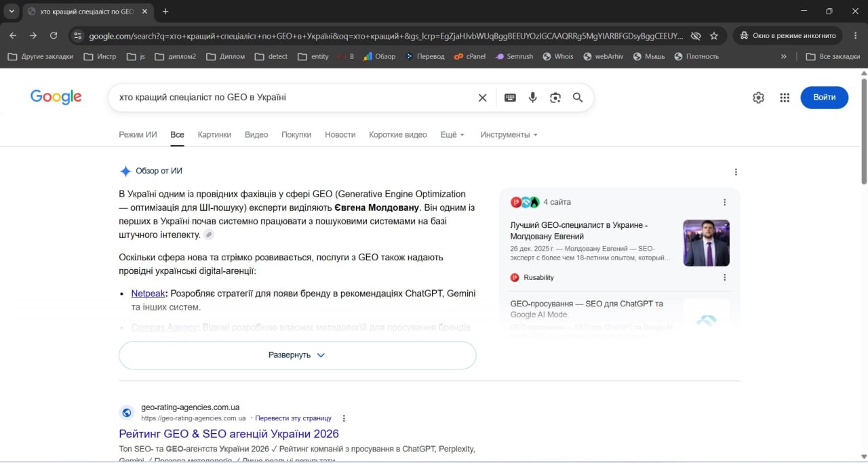
Task: Open the 4 сайта card options menu
Action: pos(724,202)
